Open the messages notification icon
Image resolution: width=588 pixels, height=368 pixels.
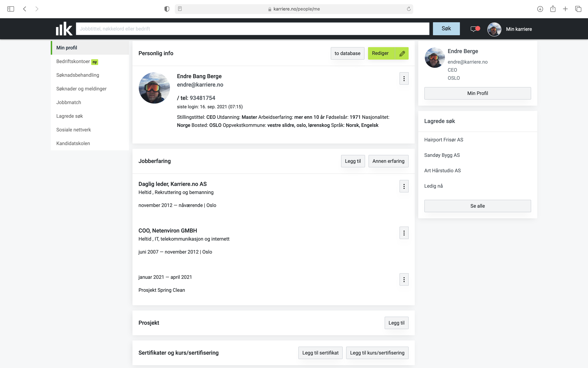pyautogui.click(x=475, y=29)
